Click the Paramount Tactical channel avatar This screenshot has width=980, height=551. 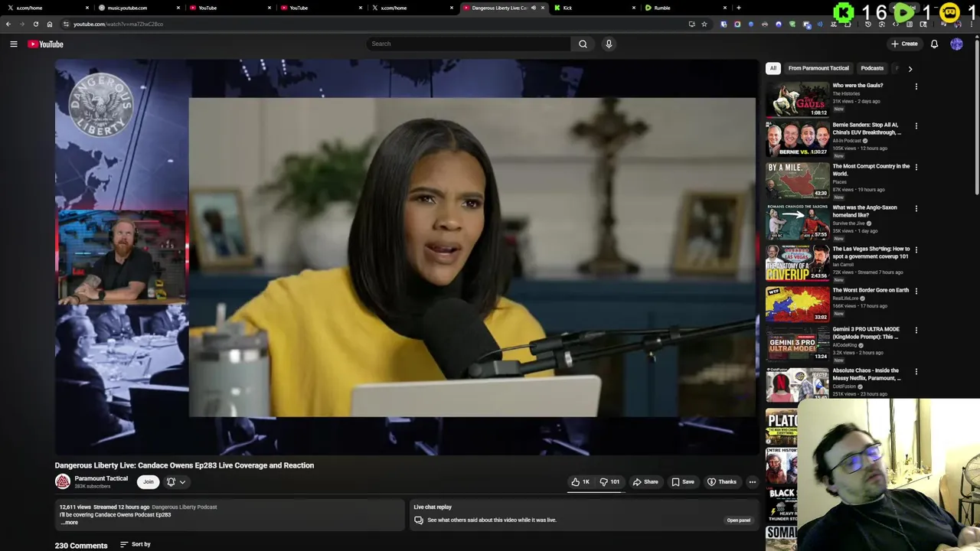coord(63,481)
